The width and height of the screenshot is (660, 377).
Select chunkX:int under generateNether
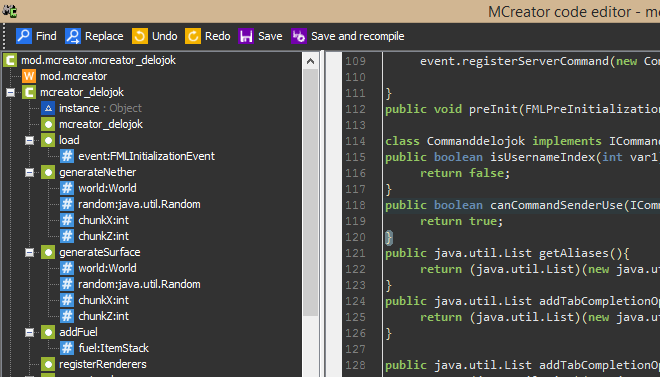[x=104, y=220]
